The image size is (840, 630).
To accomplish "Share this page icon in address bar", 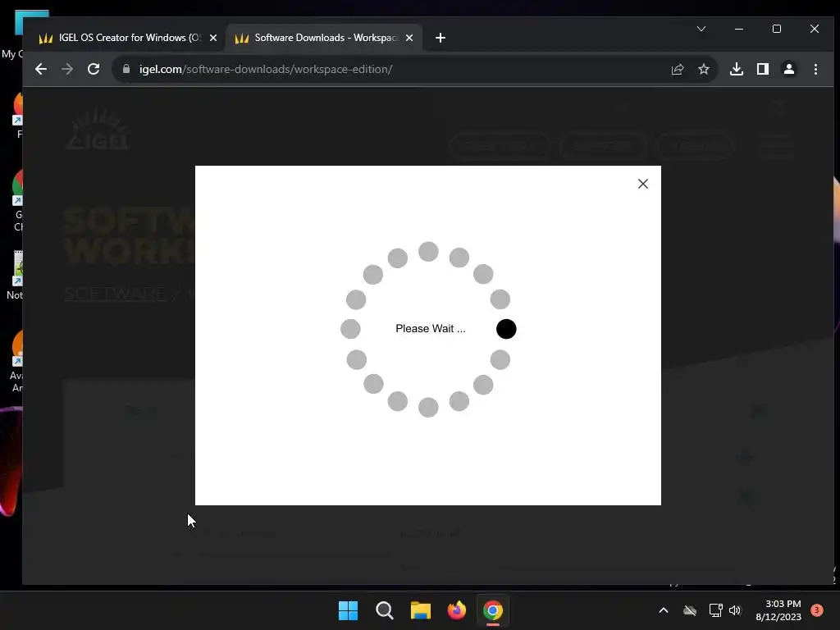I will [x=678, y=69].
